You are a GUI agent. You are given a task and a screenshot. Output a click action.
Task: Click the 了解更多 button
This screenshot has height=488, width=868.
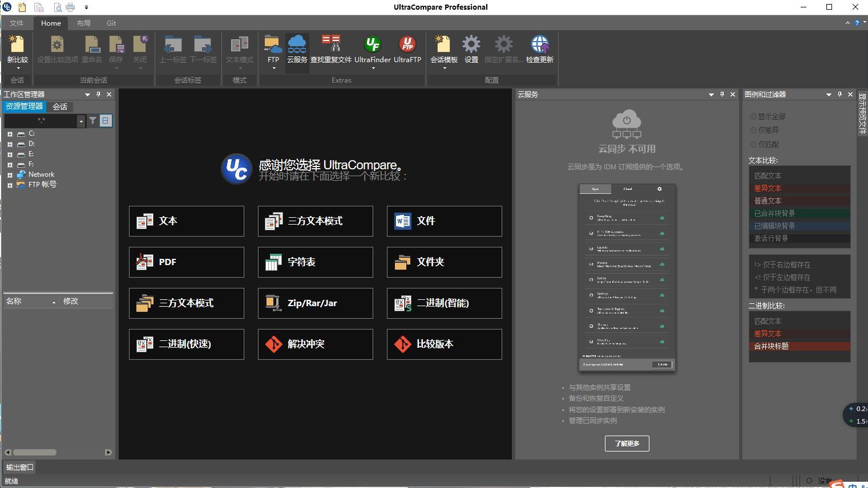coord(627,444)
